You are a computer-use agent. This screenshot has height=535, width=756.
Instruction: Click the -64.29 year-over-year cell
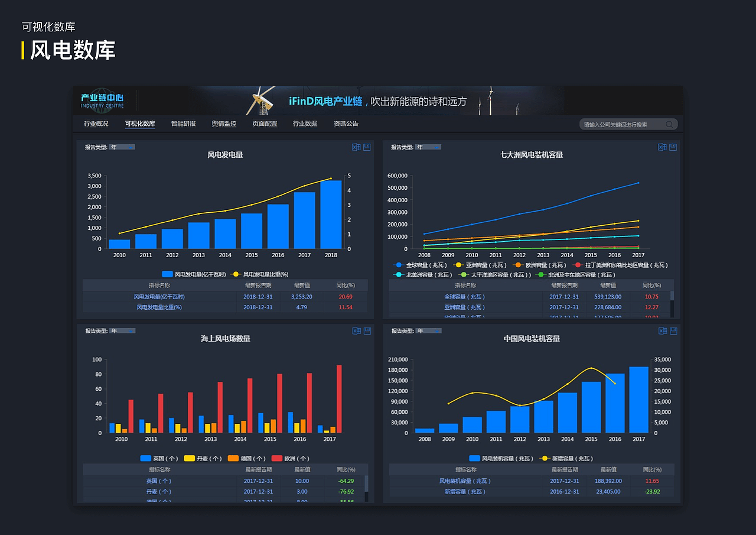pos(346,481)
